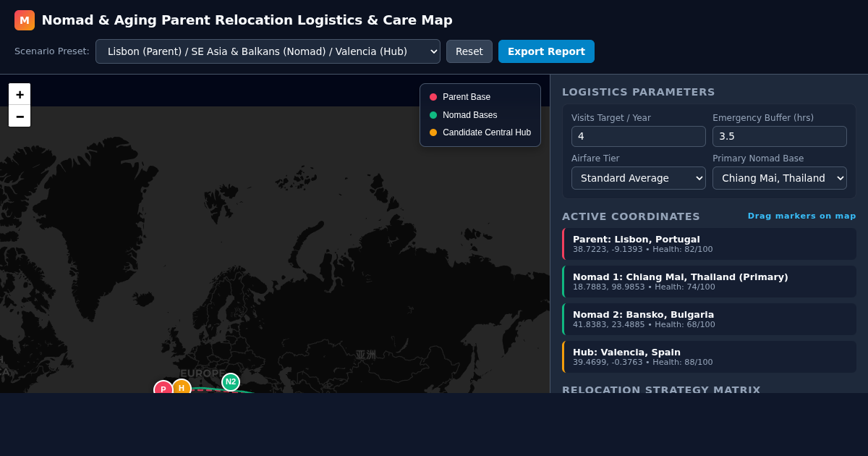Viewport: 868px width, 456px height.
Task: Open the Scenario Preset dropdown
Action: (x=268, y=51)
